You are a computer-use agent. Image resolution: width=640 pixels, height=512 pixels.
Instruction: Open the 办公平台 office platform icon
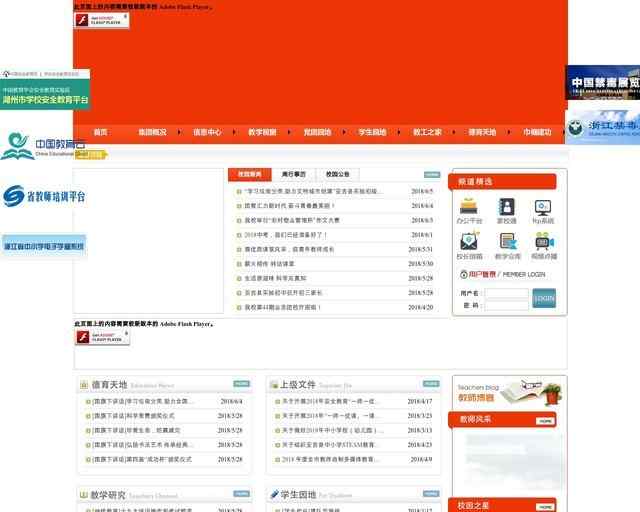click(469, 208)
